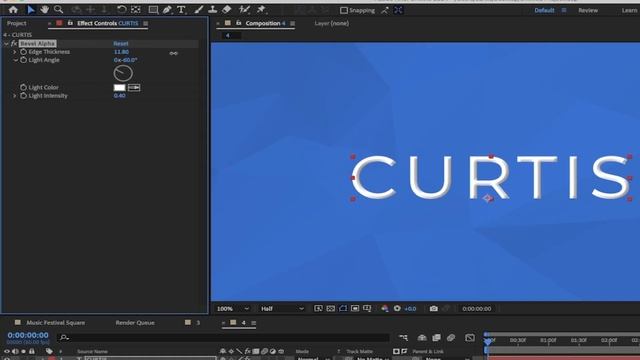This screenshot has height=360, width=640.
Task: Select the Composition 4 viewer tab
Action: pyautogui.click(x=265, y=23)
